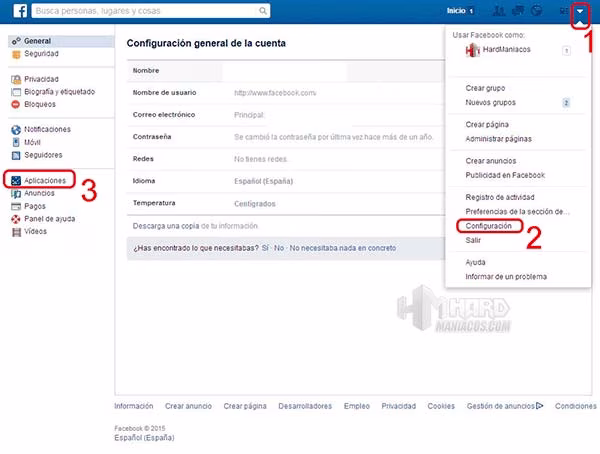Edit the Correo electrónico row
This screenshot has height=454, width=600.
286,115
